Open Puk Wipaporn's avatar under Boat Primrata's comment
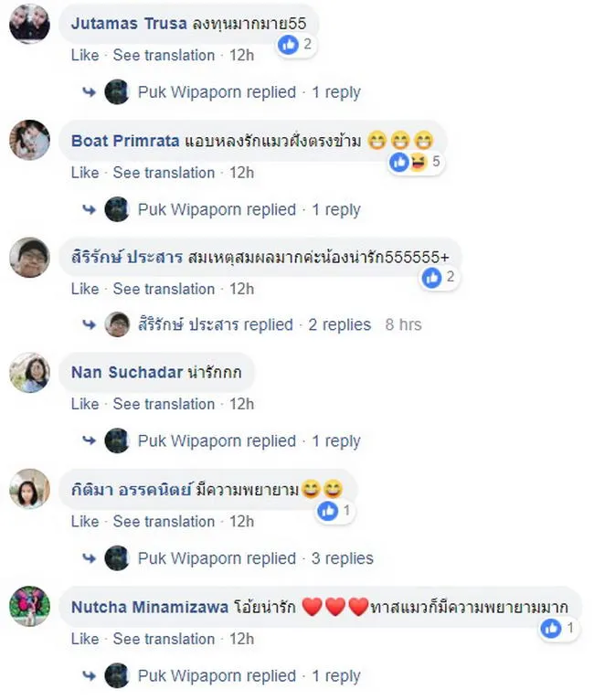The height and width of the screenshot is (700, 594). [x=117, y=209]
